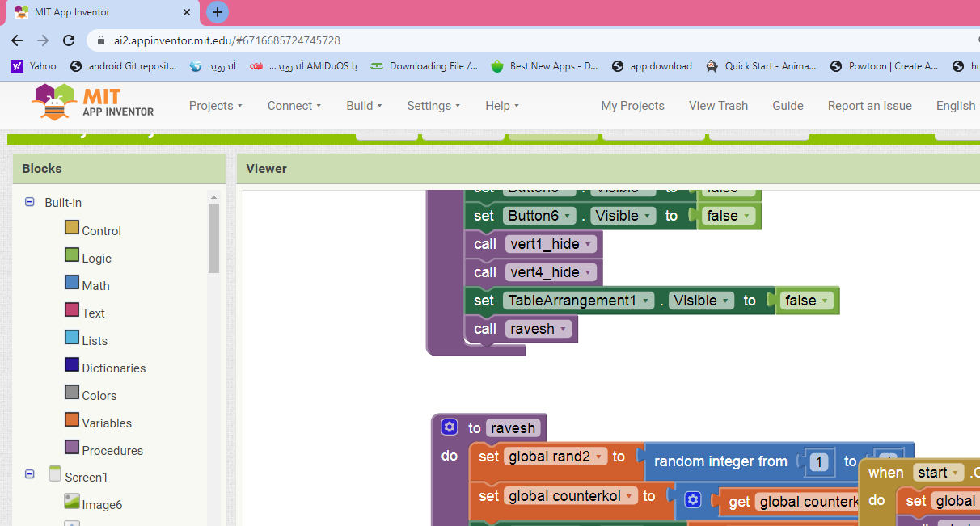Open the Build menu
980x526 pixels.
pos(364,106)
